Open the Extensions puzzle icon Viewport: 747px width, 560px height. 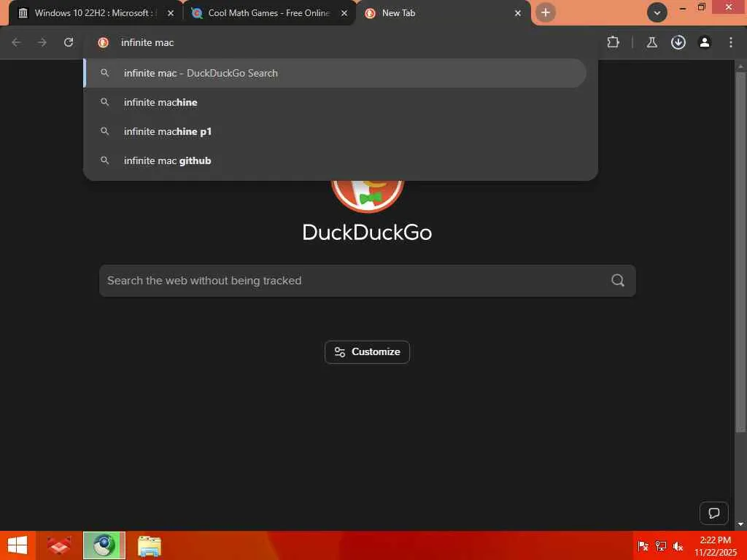pos(613,42)
